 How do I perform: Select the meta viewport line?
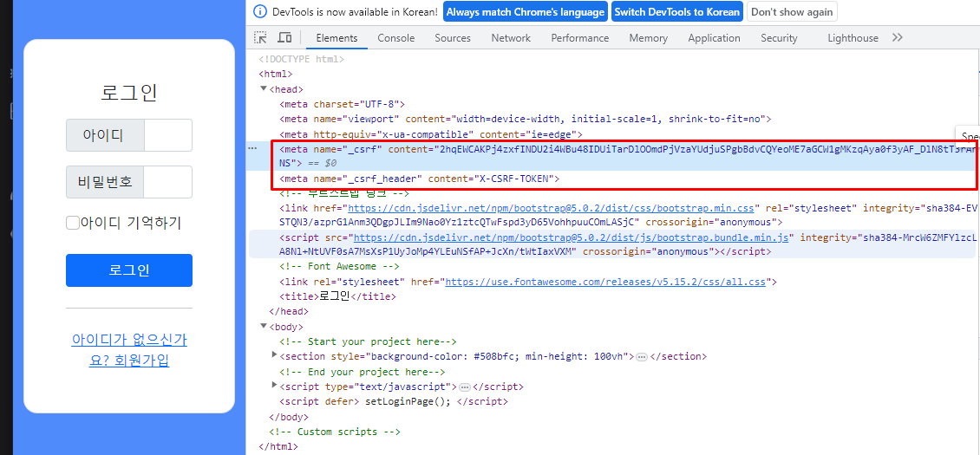click(526, 119)
